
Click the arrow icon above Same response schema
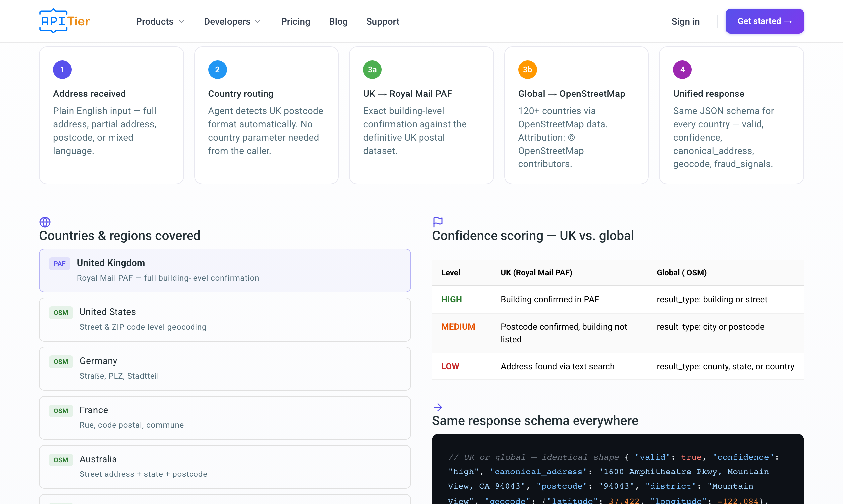[438, 407]
